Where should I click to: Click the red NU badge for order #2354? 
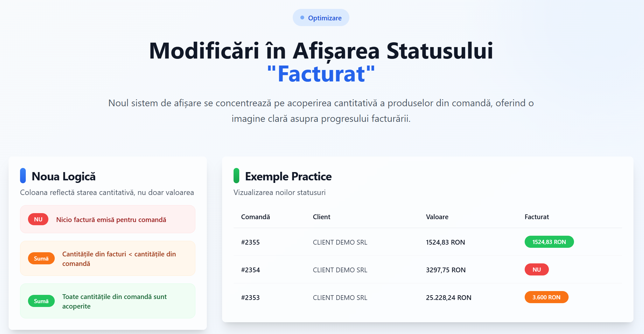pos(537,269)
